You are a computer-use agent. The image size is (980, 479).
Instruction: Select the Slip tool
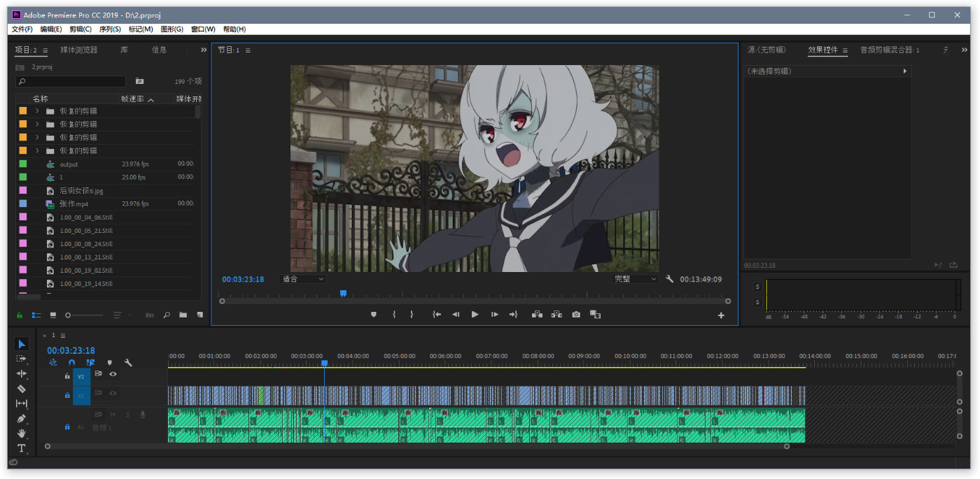tap(22, 403)
